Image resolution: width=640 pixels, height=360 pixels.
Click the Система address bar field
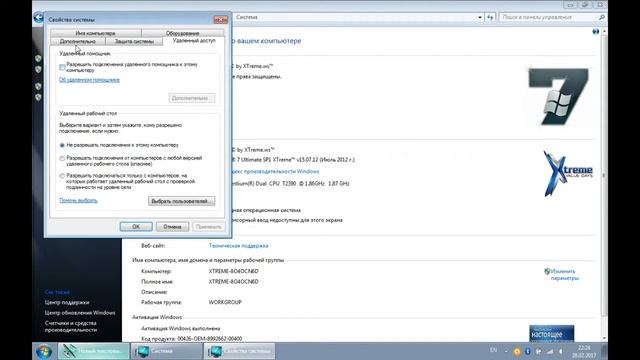[x=355, y=17]
